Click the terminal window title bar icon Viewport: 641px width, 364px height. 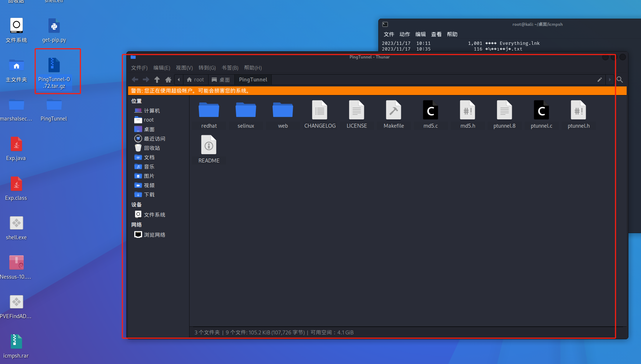point(385,24)
